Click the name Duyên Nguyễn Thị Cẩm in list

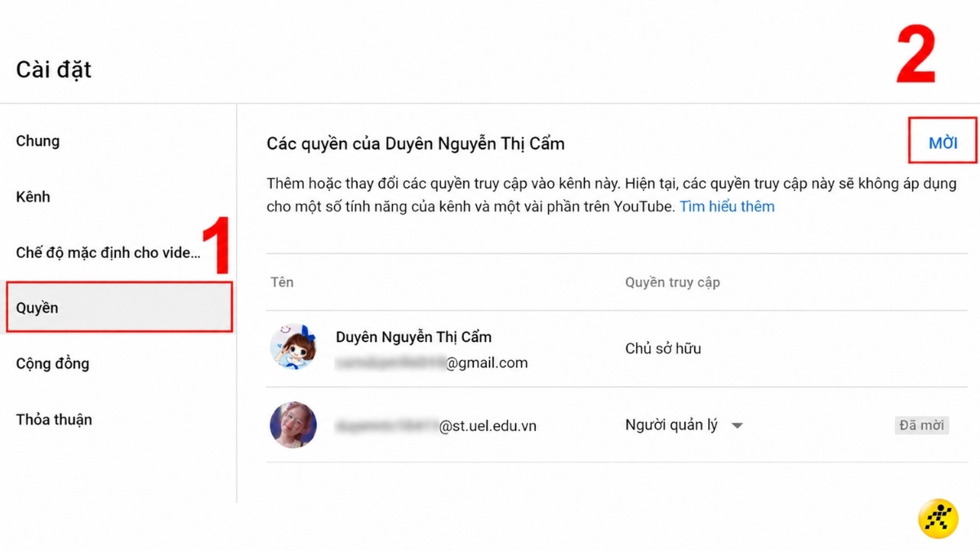[413, 337]
